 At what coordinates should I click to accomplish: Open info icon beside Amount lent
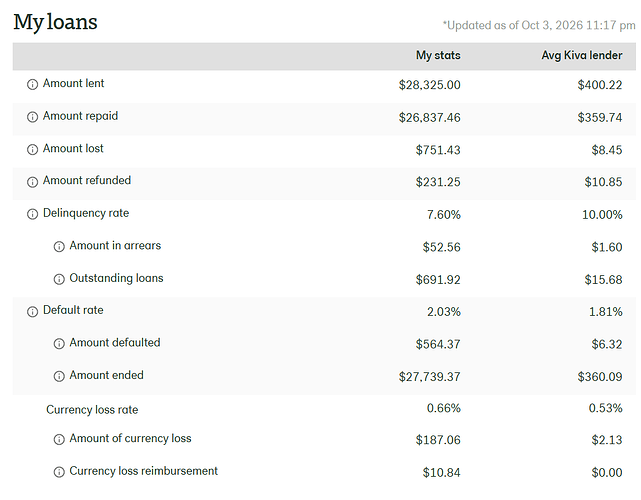(32, 85)
